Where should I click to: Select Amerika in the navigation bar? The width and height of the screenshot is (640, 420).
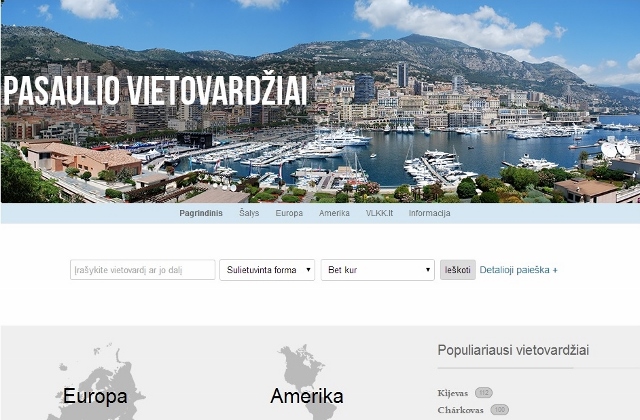pos(334,213)
